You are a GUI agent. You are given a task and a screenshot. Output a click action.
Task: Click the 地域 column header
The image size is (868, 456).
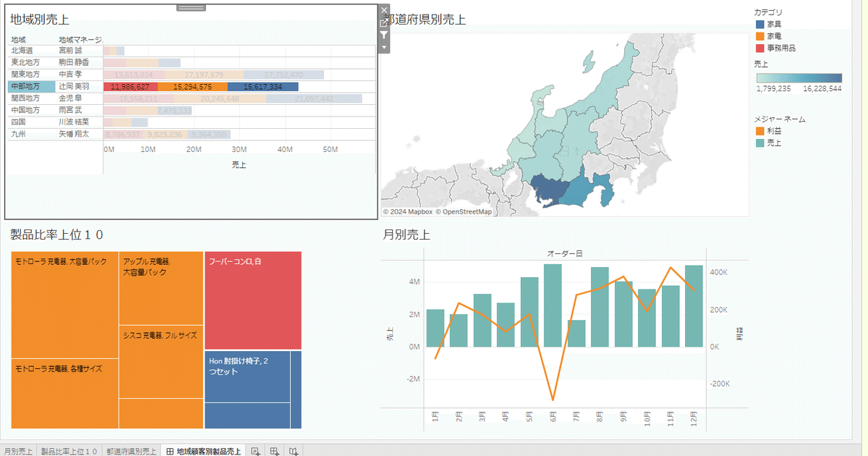click(x=18, y=39)
